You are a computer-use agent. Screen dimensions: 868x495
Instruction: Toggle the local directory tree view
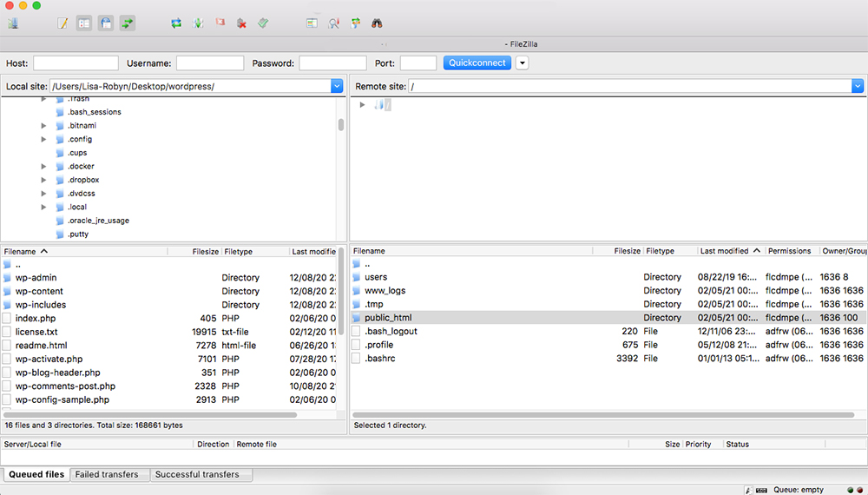[84, 23]
